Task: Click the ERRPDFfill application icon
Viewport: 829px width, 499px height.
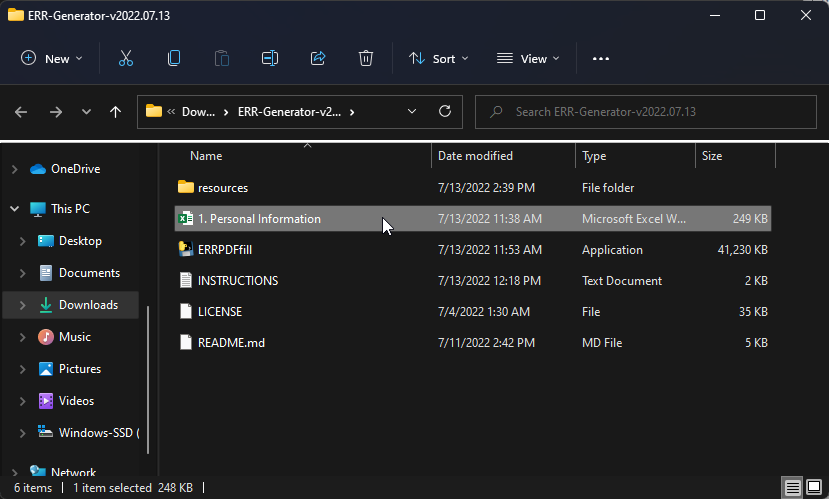Action: click(x=186, y=249)
